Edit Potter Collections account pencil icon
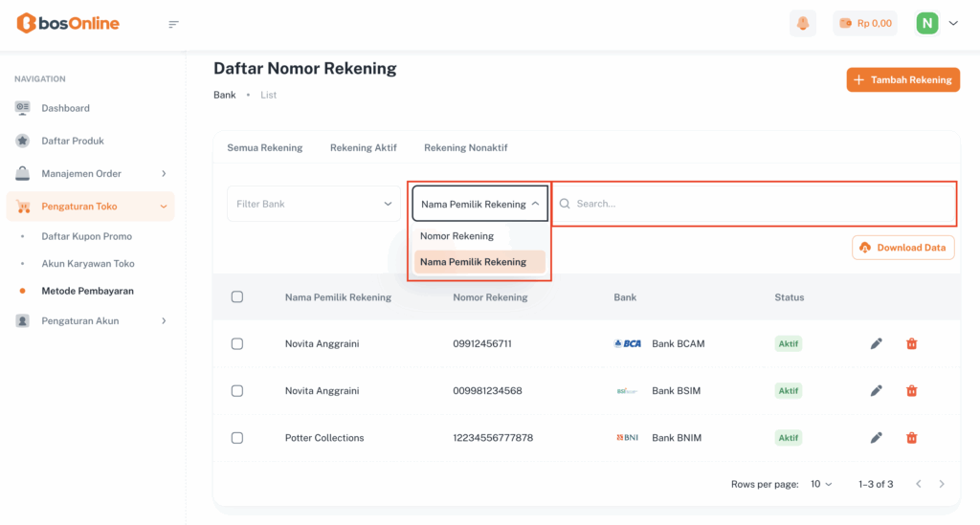The image size is (980, 525). (x=876, y=437)
